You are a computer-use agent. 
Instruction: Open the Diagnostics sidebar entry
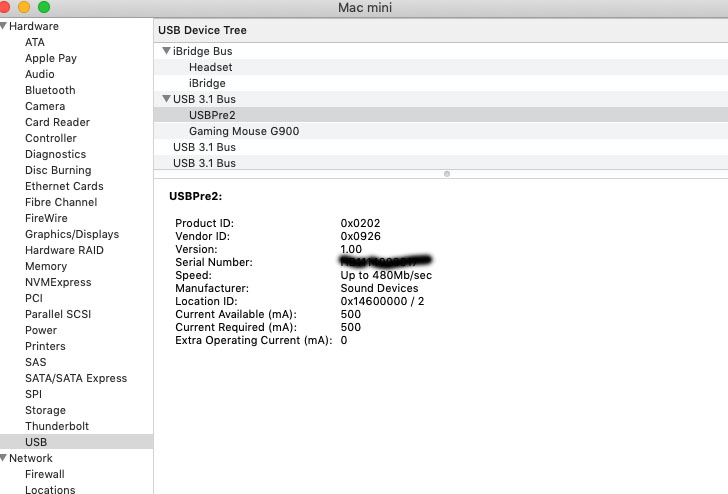click(x=55, y=154)
